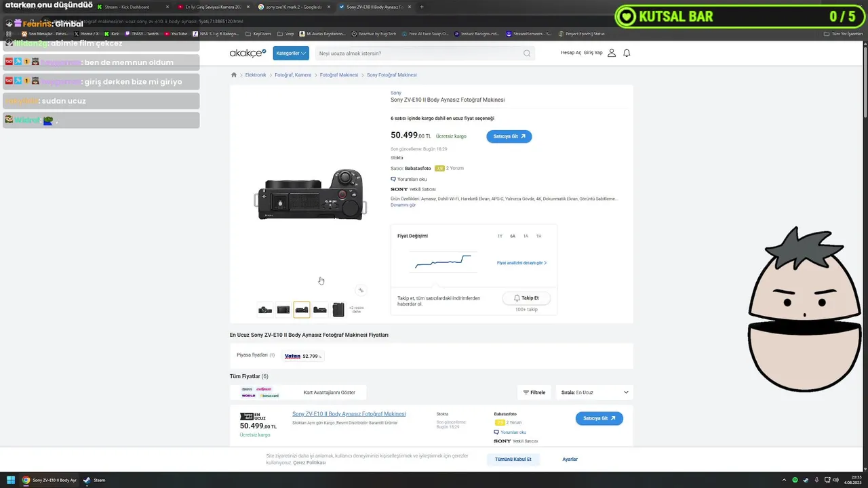
Task: Switch to 'sony zve10 mark 2 - Google' tab
Action: 294,7
